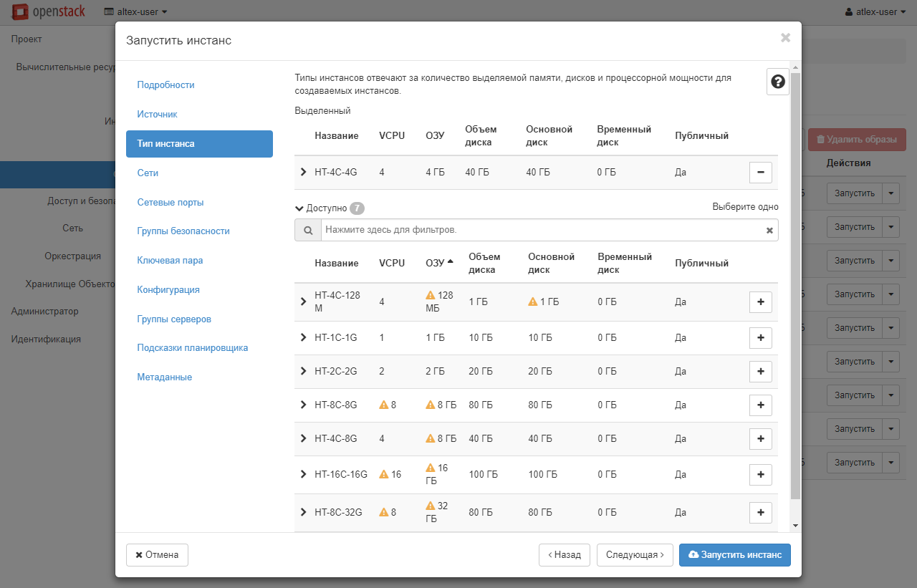Go to the Группы безопасности step
Screen dimensions: 917x588
183,231
